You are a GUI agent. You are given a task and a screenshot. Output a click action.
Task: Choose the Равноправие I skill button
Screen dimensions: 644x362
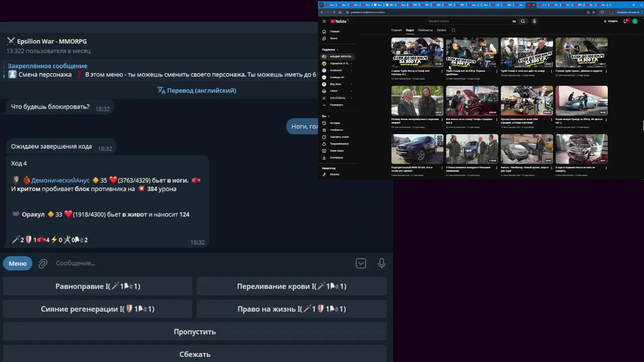[x=98, y=286]
